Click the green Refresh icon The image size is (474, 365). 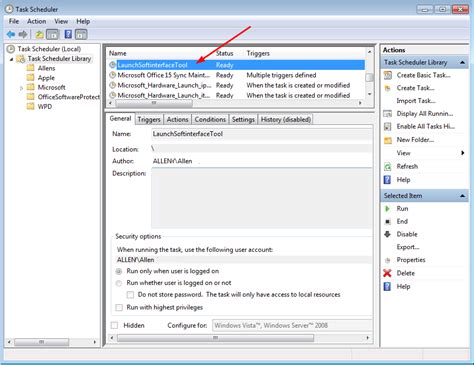pyautogui.click(x=388, y=166)
